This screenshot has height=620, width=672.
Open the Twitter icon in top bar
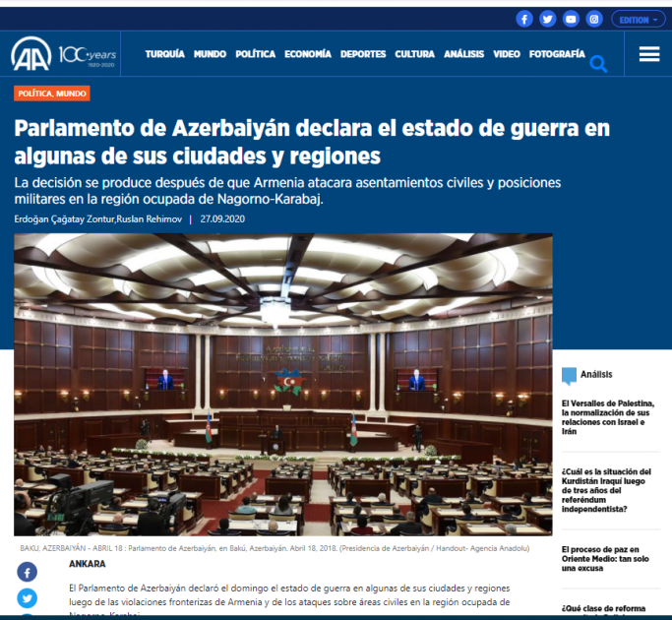point(547,20)
